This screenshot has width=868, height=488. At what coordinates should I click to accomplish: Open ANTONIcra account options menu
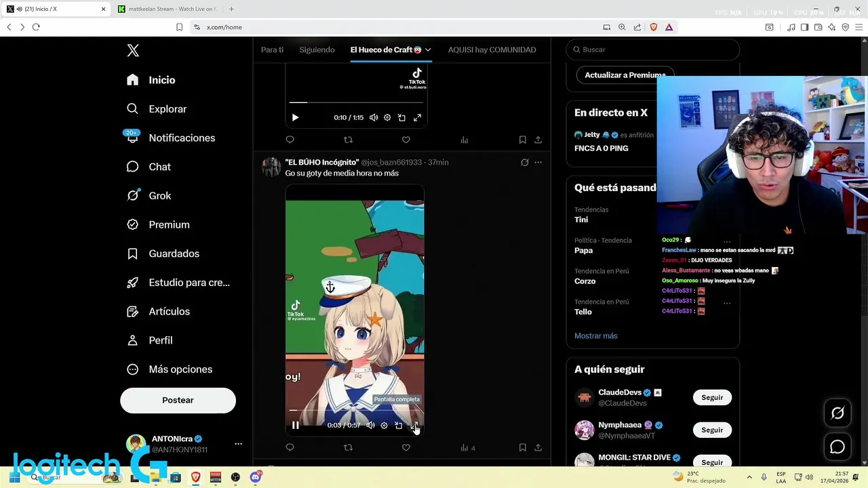pyautogui.click(x=238, y=444)
